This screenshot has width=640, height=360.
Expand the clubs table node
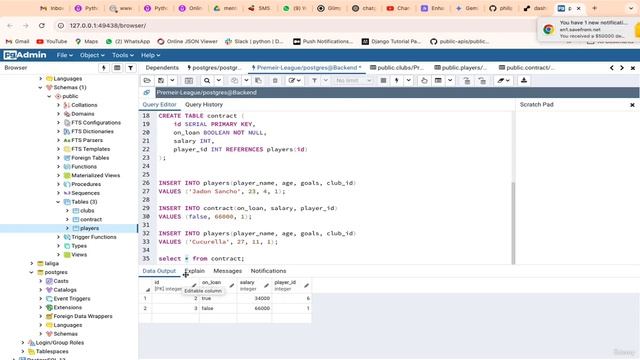pyautogui.click(x=67, y=211)
